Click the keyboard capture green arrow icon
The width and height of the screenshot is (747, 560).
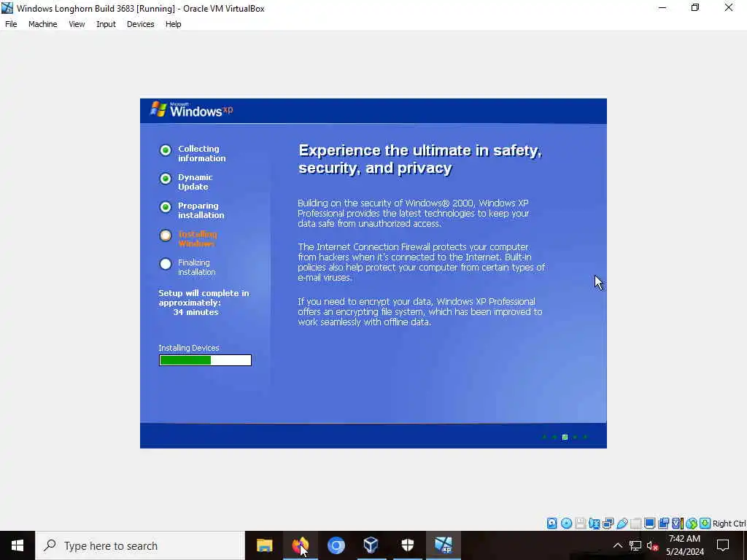coord(705,524)
